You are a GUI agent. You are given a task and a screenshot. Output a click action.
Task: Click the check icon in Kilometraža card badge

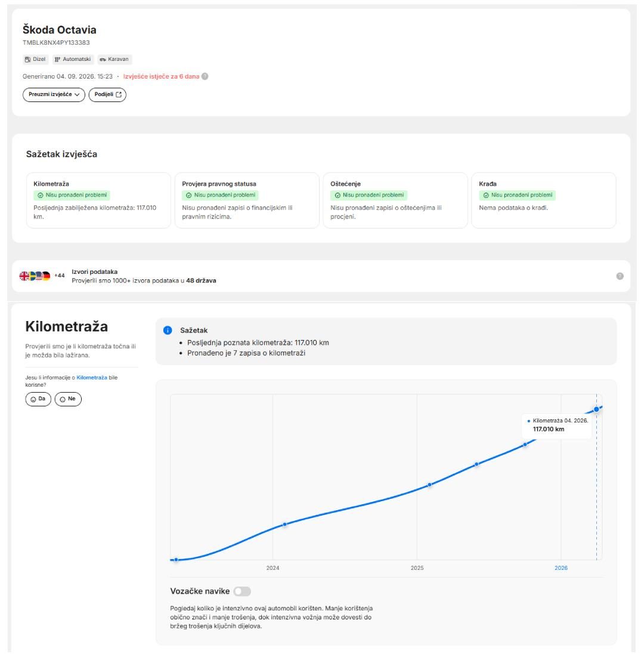[40, 195]
